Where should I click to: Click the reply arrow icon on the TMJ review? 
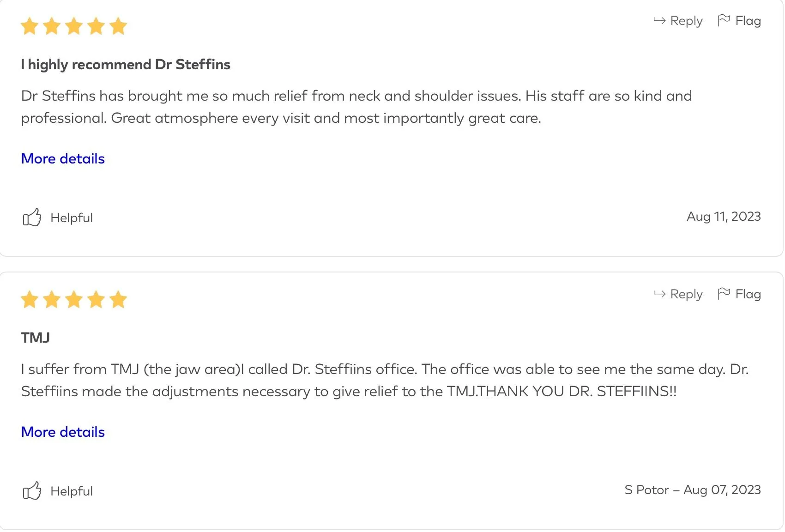[659, 294]
